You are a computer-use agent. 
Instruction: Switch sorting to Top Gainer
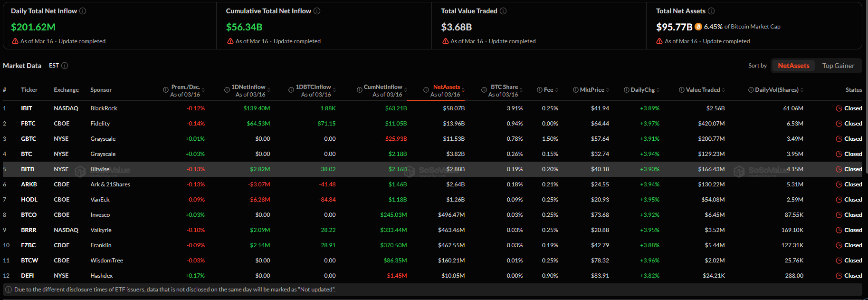(838, 66)
